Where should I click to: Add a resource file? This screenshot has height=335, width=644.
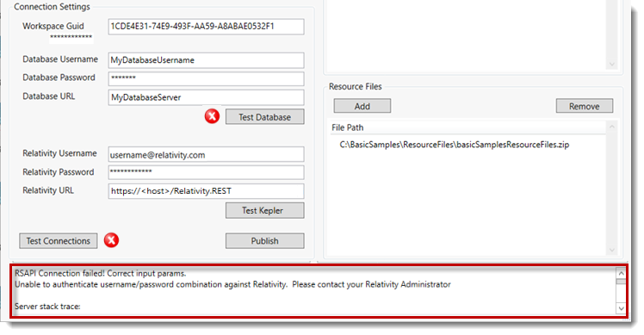[x=362, y=106]
